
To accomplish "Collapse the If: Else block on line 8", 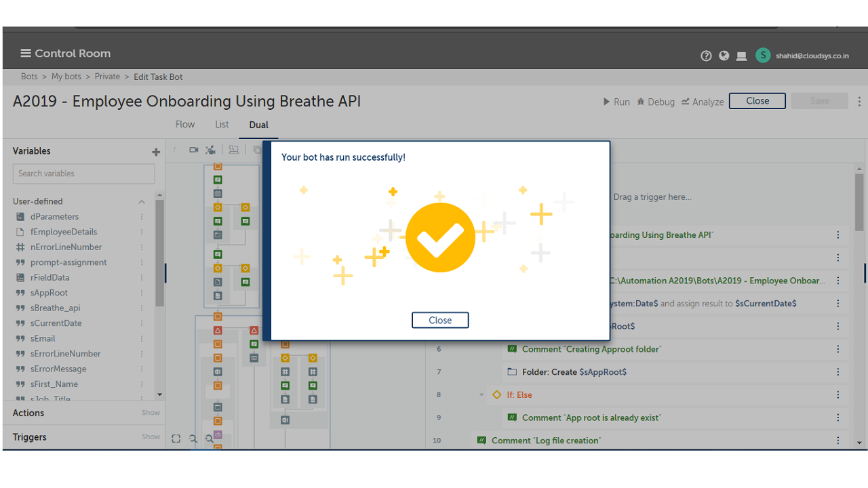I will [x=481, y=395].
